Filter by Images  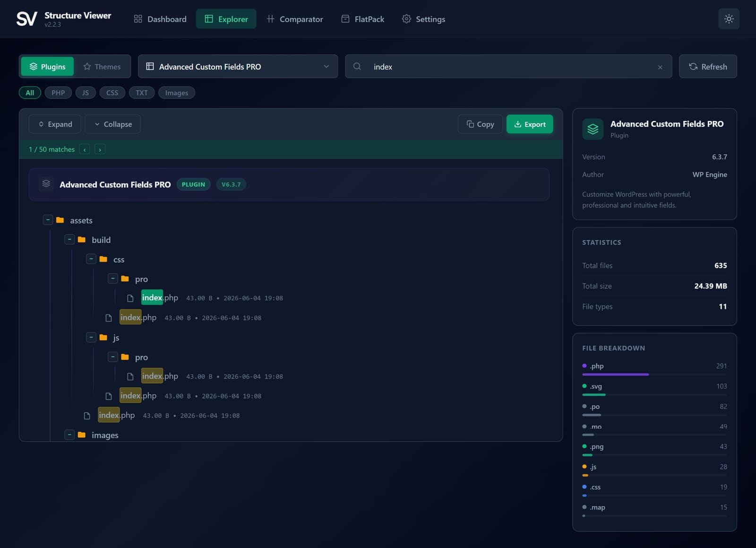(x=177, y=93)
